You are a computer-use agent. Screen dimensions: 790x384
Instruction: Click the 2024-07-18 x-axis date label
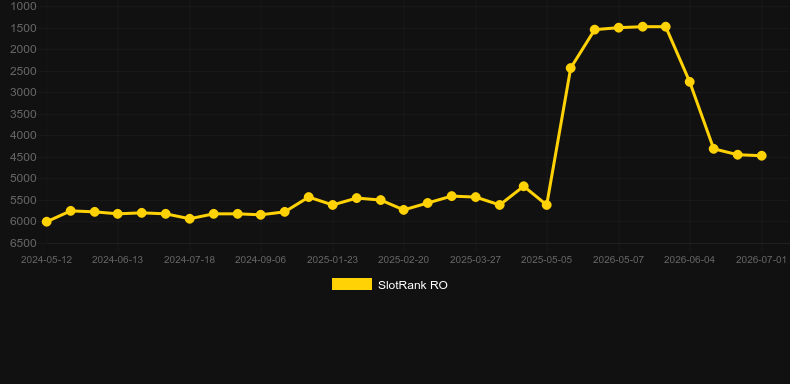(x=189, y=260)
